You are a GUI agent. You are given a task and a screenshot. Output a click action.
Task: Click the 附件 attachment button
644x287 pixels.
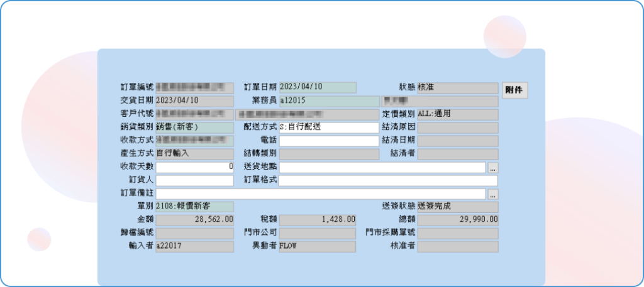[x=514, y=90]
